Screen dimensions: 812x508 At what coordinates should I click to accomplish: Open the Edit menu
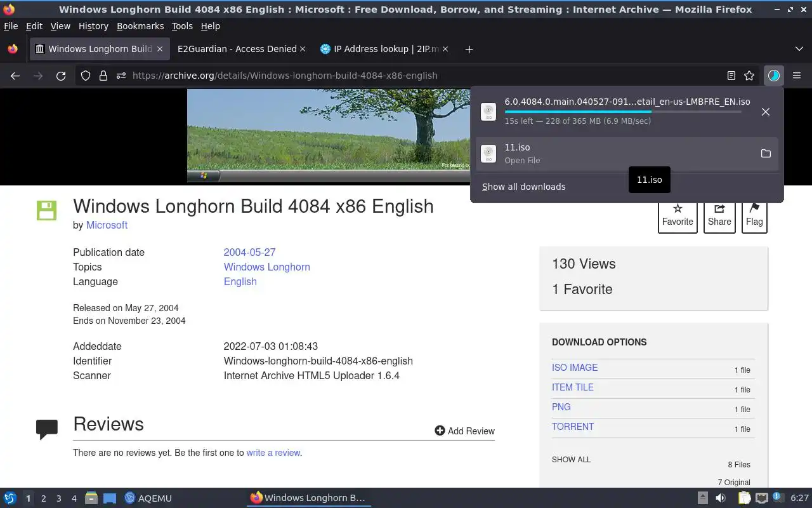pos(34,26)
